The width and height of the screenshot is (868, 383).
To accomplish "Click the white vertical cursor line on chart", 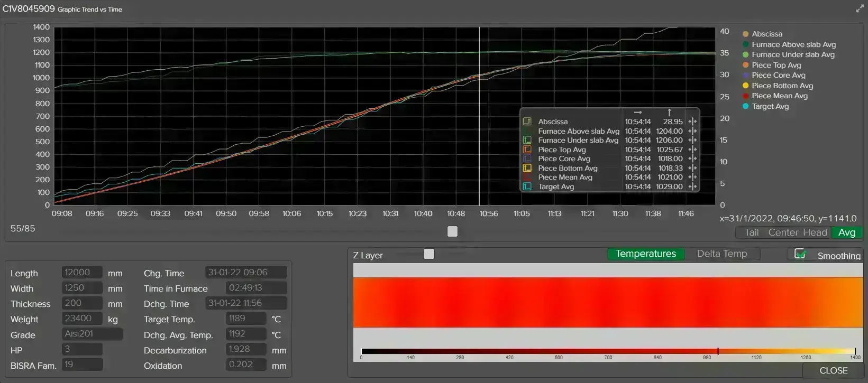I will [479, 116].
